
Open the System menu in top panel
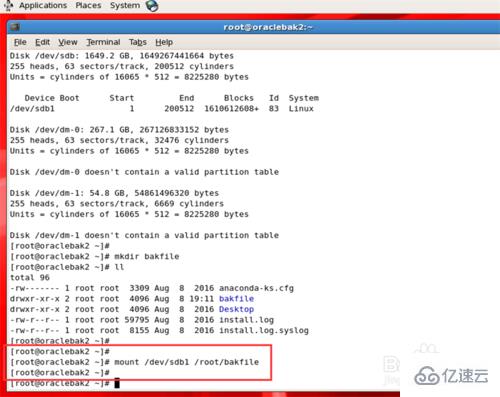pos(125,6)
